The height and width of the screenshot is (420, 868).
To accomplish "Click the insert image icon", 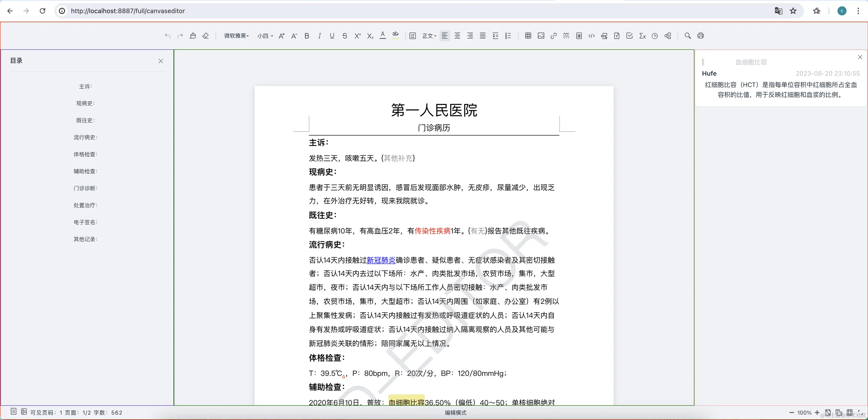I will pyautogui.click(x=541, y=36).
